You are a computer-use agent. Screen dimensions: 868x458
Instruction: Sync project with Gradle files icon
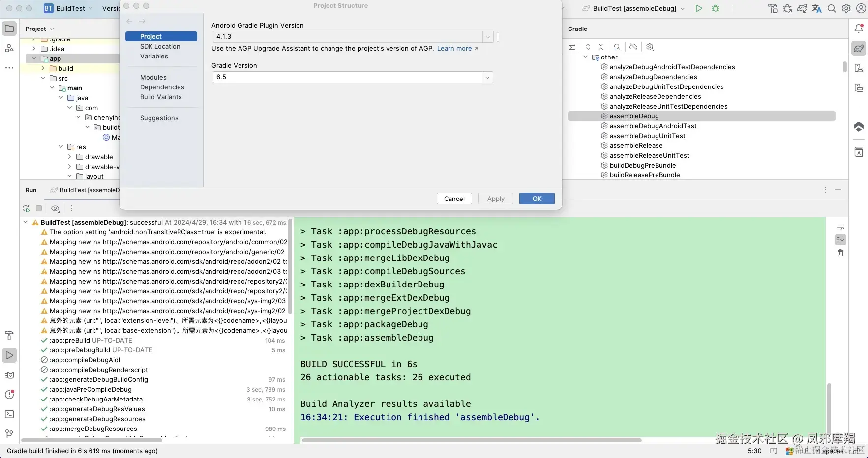pyautogui.click(x=802, y=8)
